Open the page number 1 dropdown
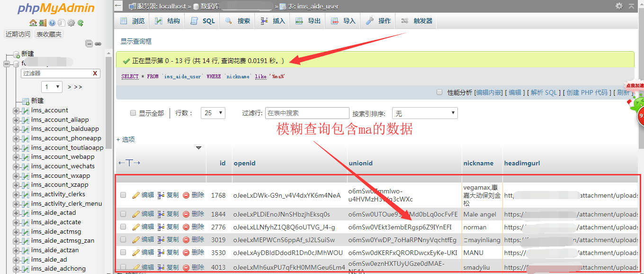This screenshot has height=274, width=644. pyautogui.click(x=52, y=87)
